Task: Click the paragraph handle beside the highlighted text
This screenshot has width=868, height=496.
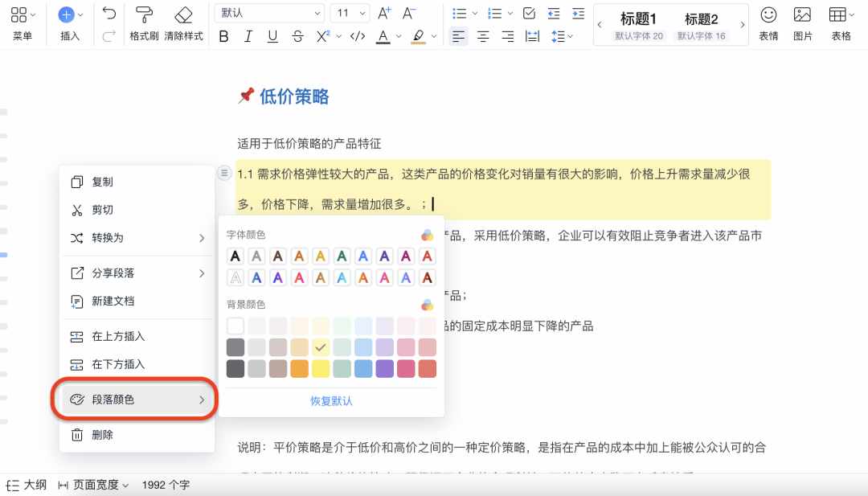Action: point(225,173)
